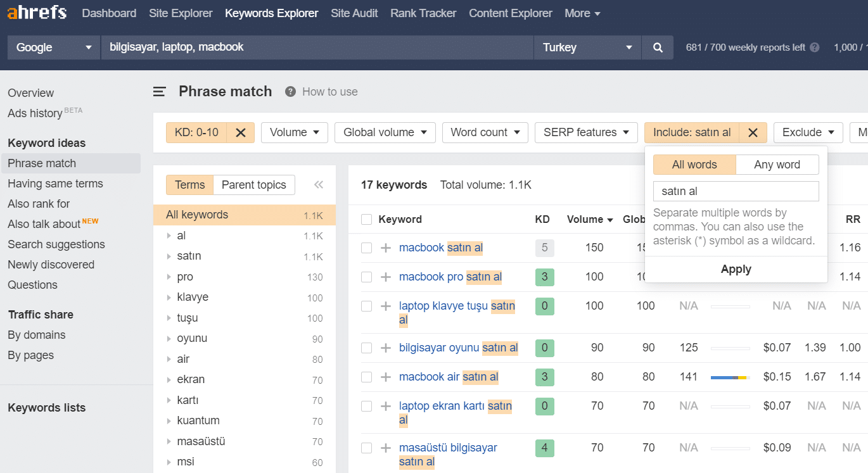Check the bilgisayar oyunu satın al row

coord(366,348)
